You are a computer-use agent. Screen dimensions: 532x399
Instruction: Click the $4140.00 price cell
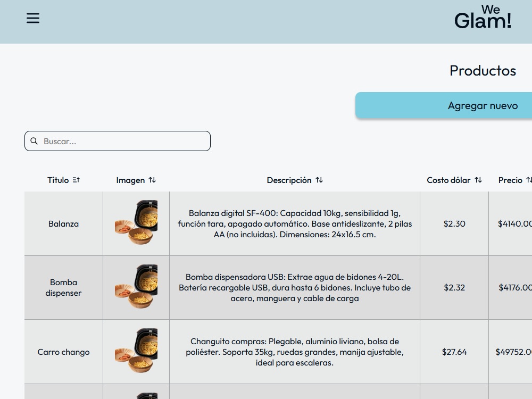pyautogui.click(x=511, y=223)
